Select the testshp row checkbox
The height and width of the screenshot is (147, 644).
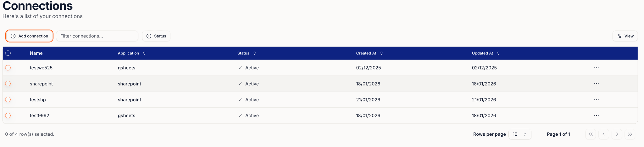(x=8, y=99)
